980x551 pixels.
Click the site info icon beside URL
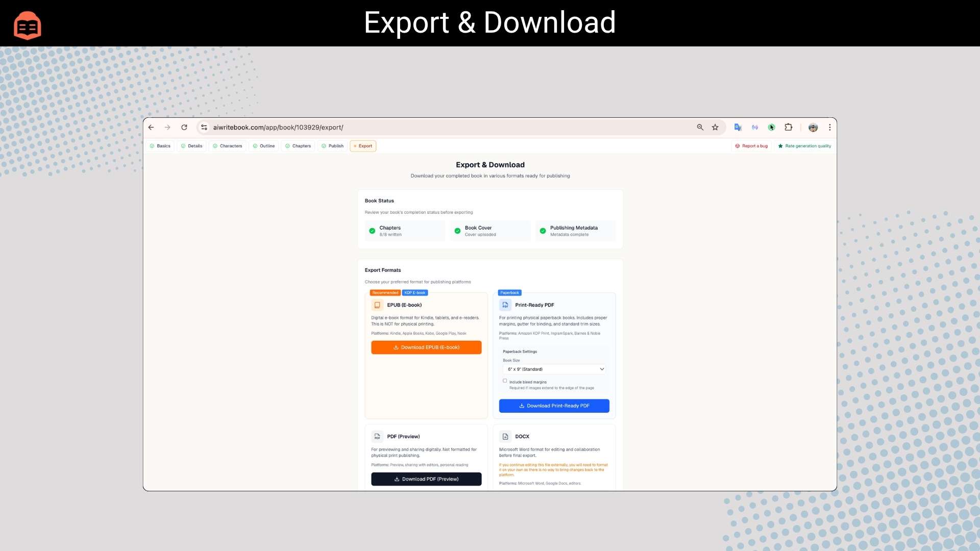(x=204, y=128)
